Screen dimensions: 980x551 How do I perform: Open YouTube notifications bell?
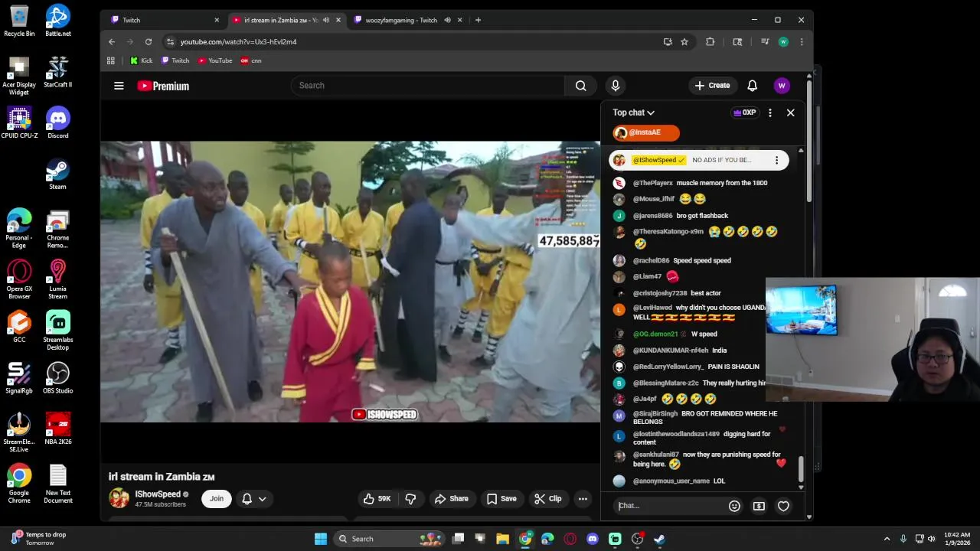(753, 86)
